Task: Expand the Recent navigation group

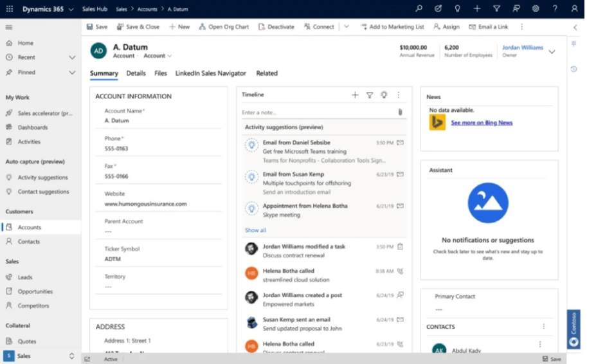Action: [x=72, y=57]
